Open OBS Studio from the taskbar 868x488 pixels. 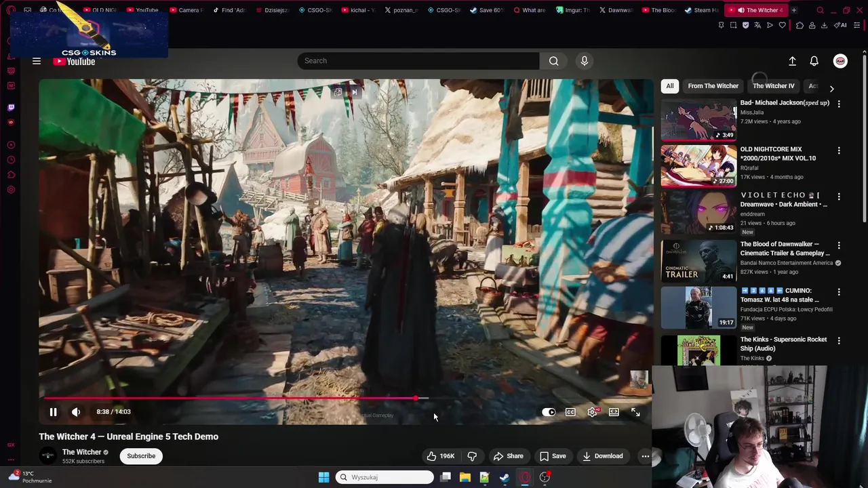click(x=545, y=477)
